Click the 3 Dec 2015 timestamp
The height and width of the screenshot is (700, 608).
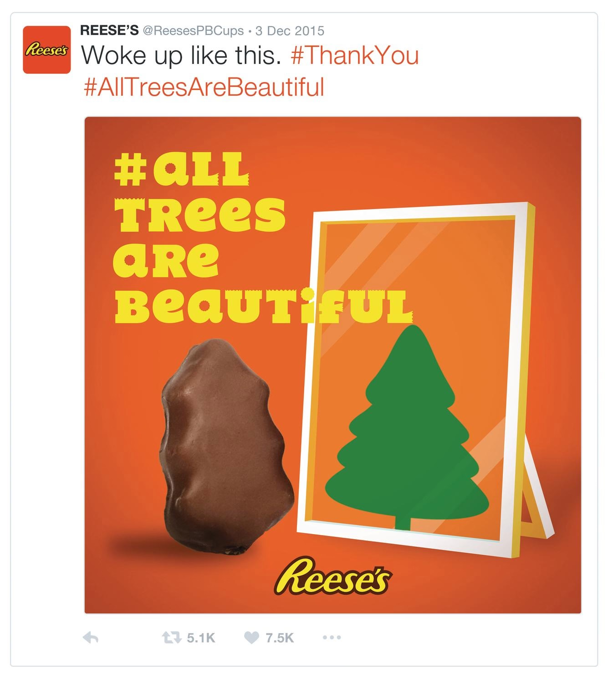[290, 31]
